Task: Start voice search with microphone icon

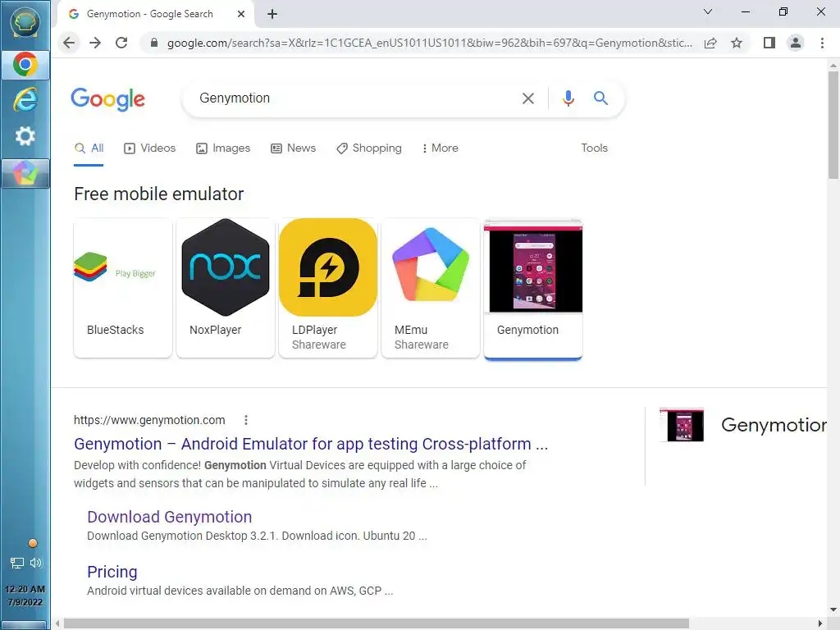Action: point(568,98)
